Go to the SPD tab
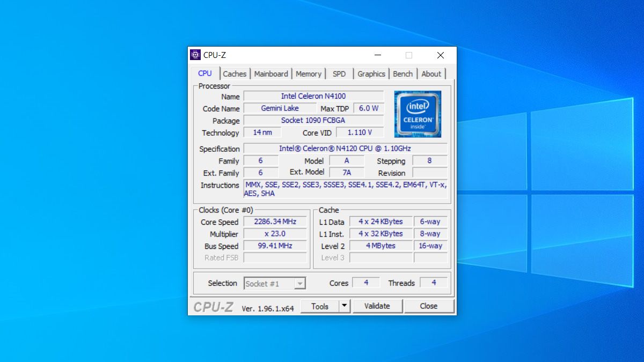The width and height of the screenshot is (644, 362). point(339,74)
